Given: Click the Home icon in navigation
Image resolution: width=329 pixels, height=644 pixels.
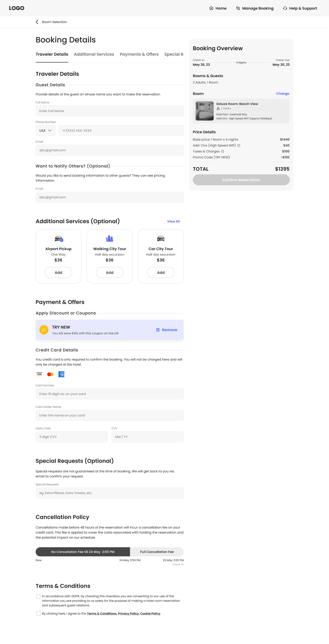Looking at the screenshot, I should coord(211,8).
